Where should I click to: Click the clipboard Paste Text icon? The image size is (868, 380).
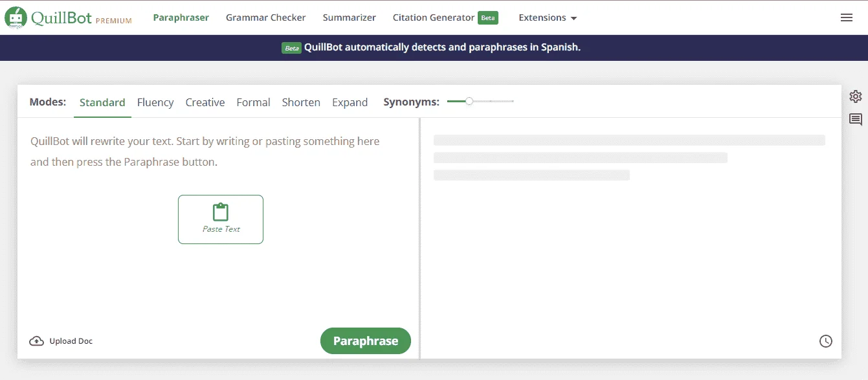coord(221,212)
